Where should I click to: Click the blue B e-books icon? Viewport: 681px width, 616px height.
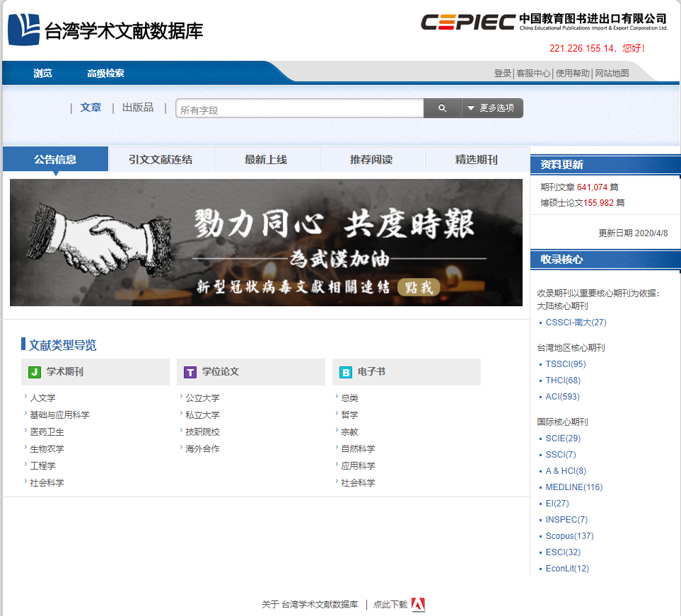[x=346, y=372]
